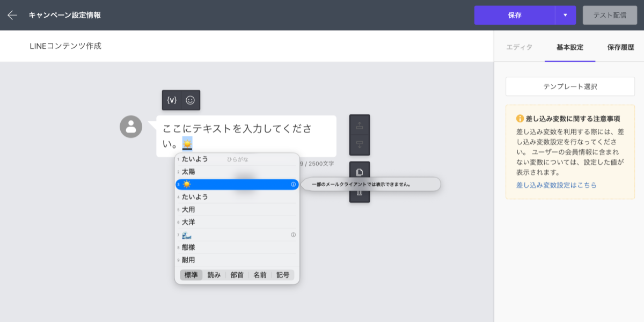Image resolution: width=644 pixels, height=322 pixels.
Task: Click the テスト配信 button
Action: point(610,15)
